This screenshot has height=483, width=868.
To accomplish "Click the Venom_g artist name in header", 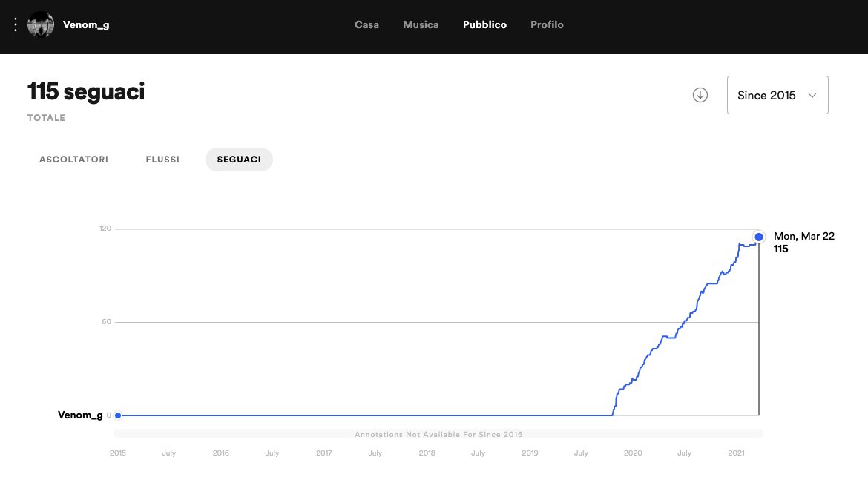I will pos(86,24).
